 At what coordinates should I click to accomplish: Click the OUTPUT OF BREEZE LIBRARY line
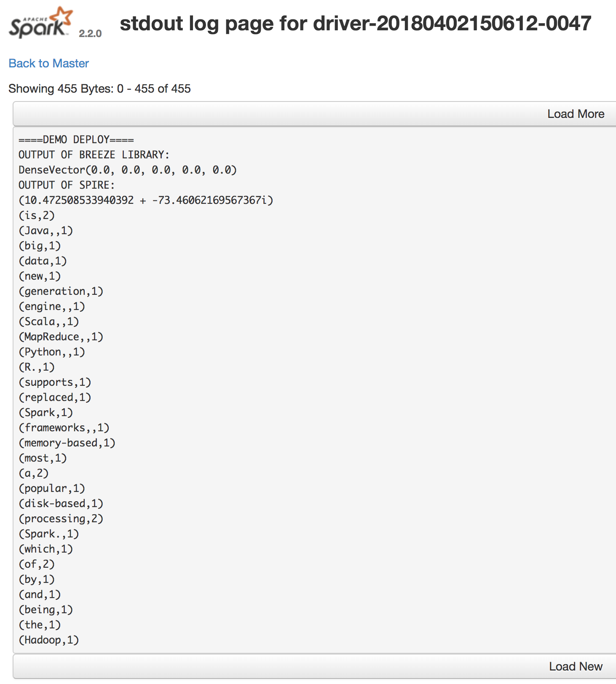pyautogui.click(x=94, y=155)
